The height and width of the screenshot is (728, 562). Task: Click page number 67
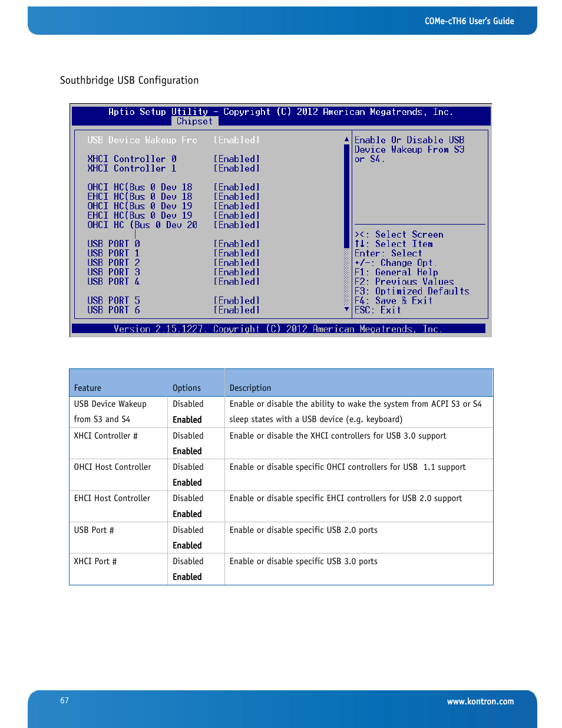click(x=64, y=700)
